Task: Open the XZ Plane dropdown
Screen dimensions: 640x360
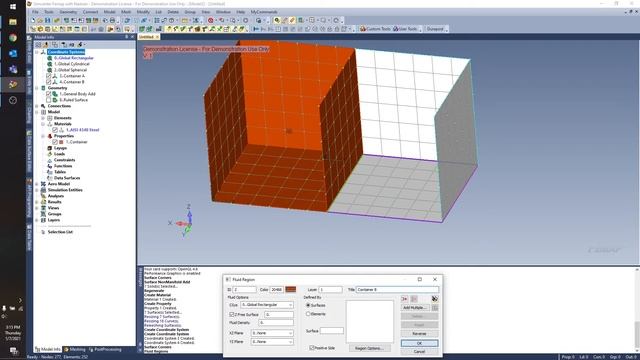Action: (x=272, y=333)
